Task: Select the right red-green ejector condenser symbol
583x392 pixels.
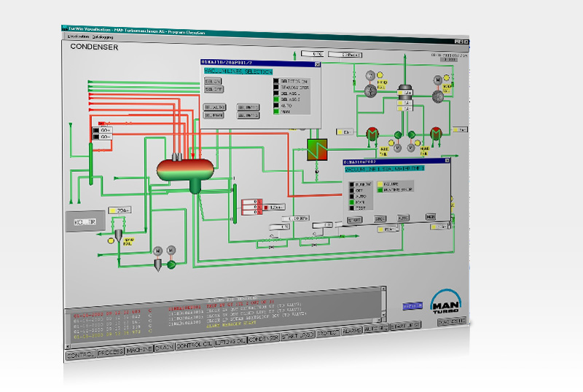Action: click(x=436, y=133)
